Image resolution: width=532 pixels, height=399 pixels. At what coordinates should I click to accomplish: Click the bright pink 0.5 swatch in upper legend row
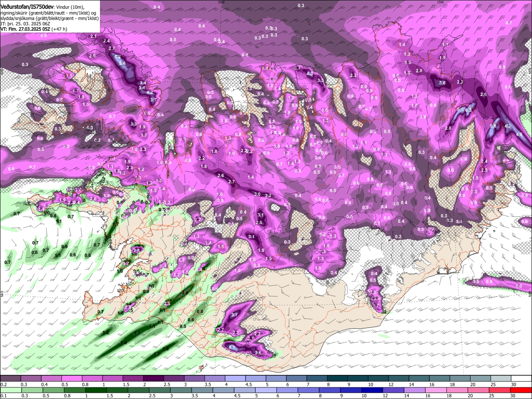point(72,378)
